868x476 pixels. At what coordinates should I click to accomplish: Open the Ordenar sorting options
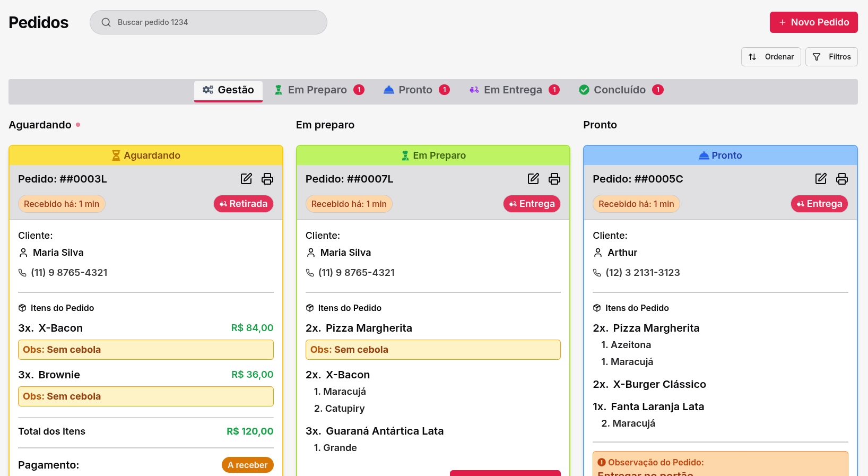[x=771, y=57]
